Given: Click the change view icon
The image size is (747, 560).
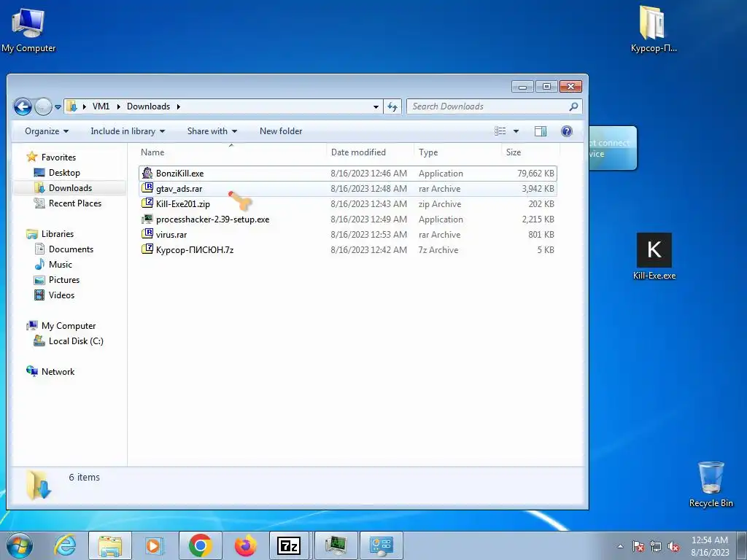Looking at the screenshot, I should [x=500, y=131].
